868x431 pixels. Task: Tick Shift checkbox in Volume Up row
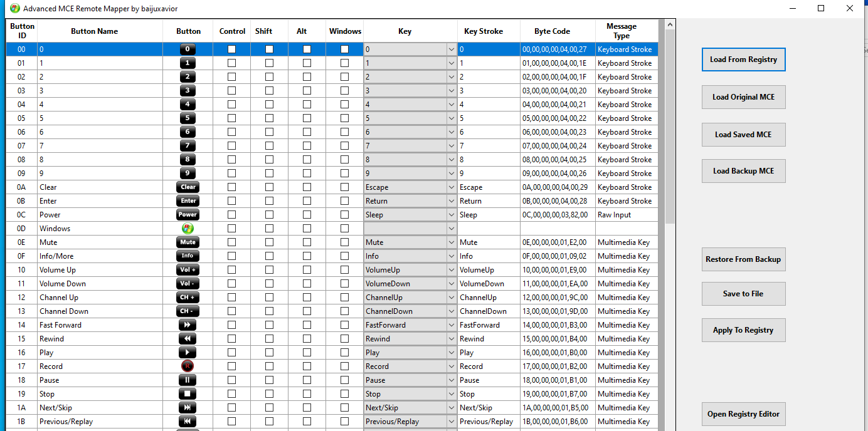coord(269,269)
